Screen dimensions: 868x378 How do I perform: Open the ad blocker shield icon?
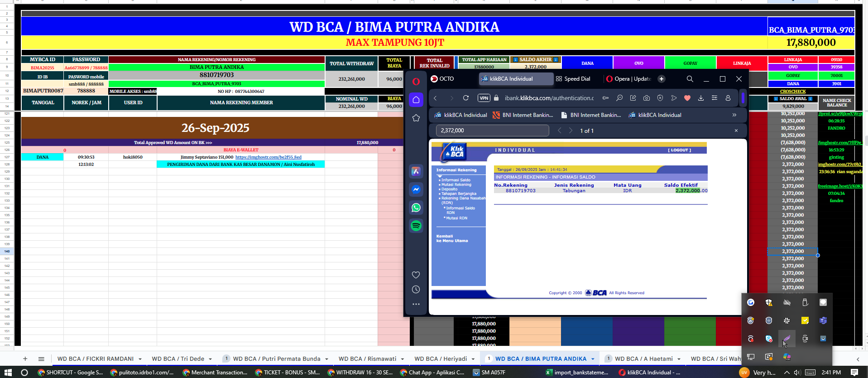point(660,98)
